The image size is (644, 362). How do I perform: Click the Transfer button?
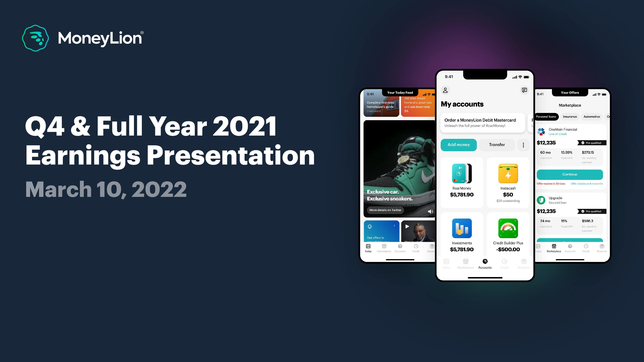[x=496, y=144]
